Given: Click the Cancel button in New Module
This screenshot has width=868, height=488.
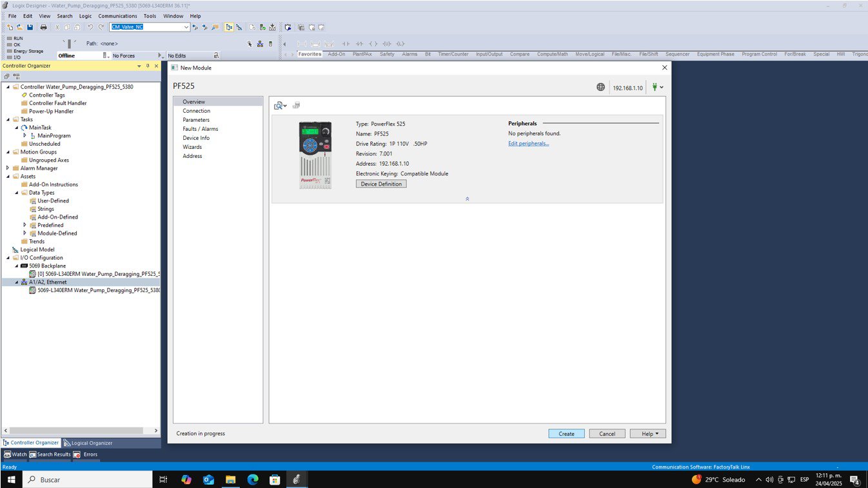Looking at the screenshot, I should 607,434.
